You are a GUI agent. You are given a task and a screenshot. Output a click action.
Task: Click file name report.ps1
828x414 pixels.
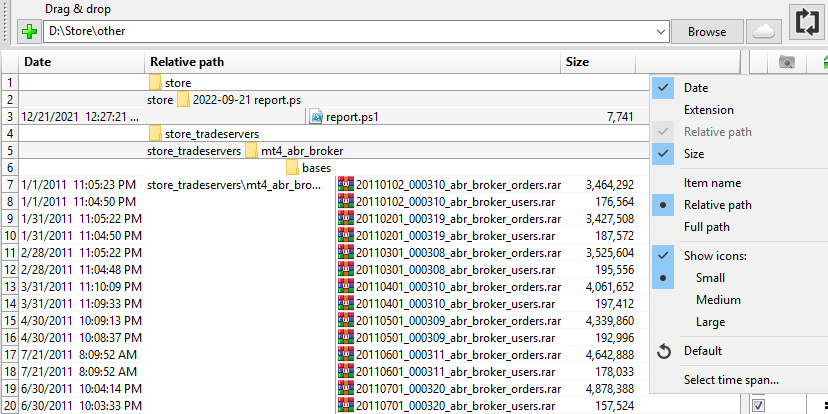coord(352,117)
